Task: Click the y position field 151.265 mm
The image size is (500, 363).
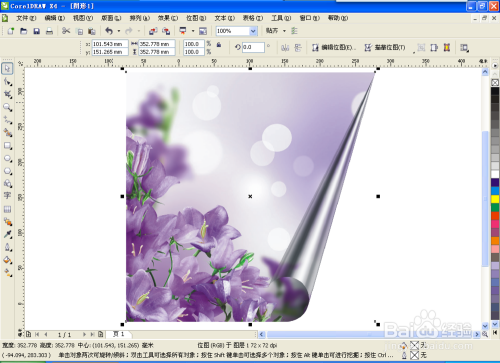Action: tap(110, 52)
